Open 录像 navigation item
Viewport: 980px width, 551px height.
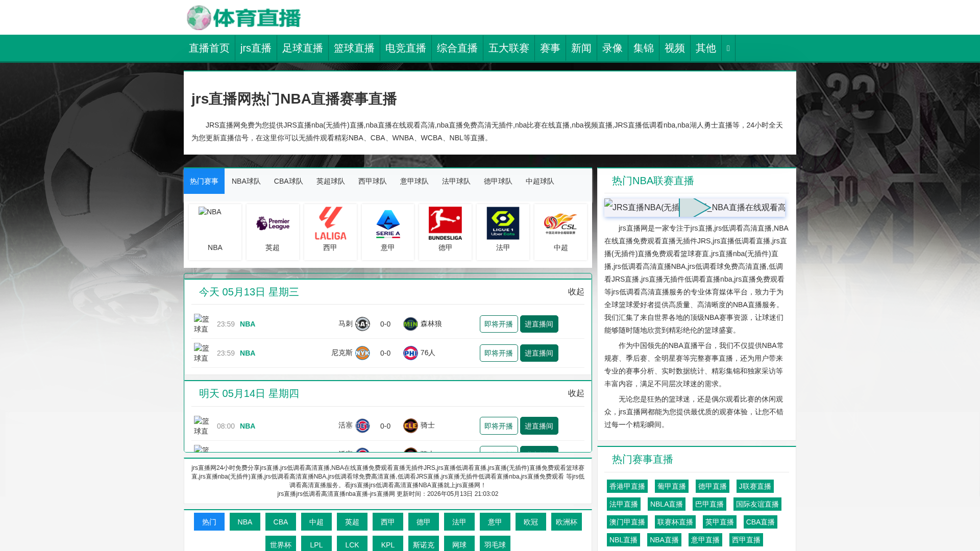(x=612, y=48)
